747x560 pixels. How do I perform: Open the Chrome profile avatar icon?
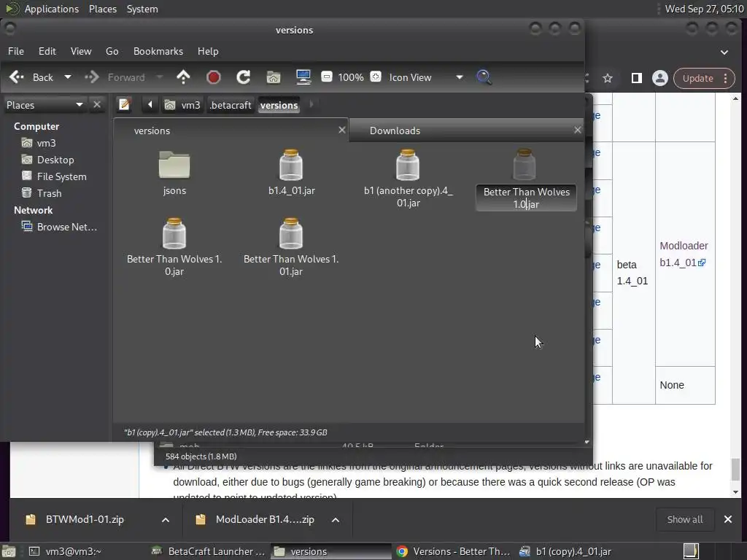(659, 78)
